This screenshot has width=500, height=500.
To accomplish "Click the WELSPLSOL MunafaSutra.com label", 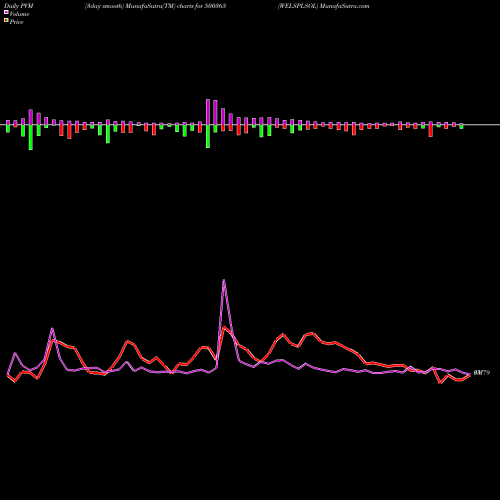I will [323, 6].
